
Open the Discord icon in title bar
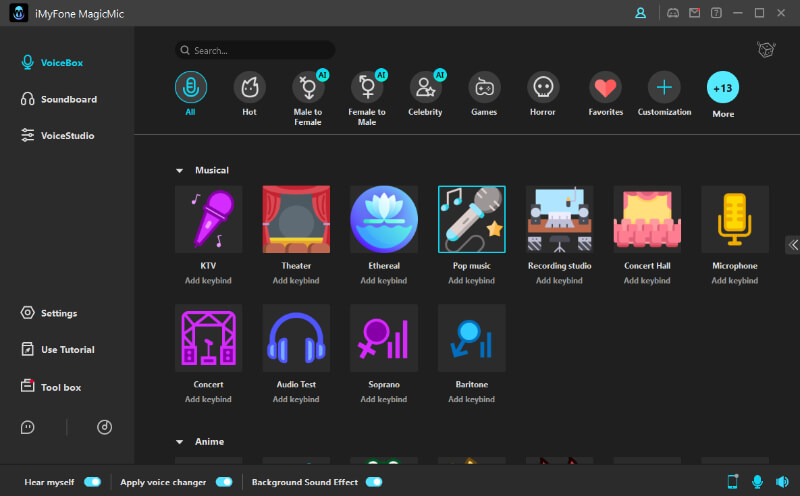pyautogui.click(x=673, y=13)
